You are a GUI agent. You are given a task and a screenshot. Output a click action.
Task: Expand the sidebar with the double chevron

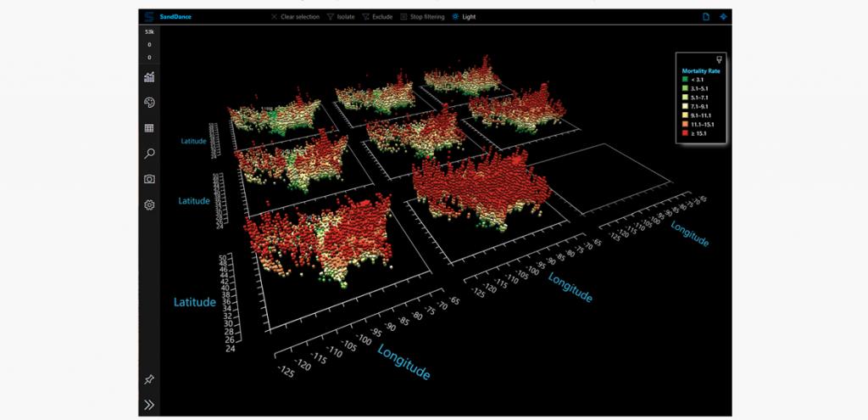(x=149, y=404)
